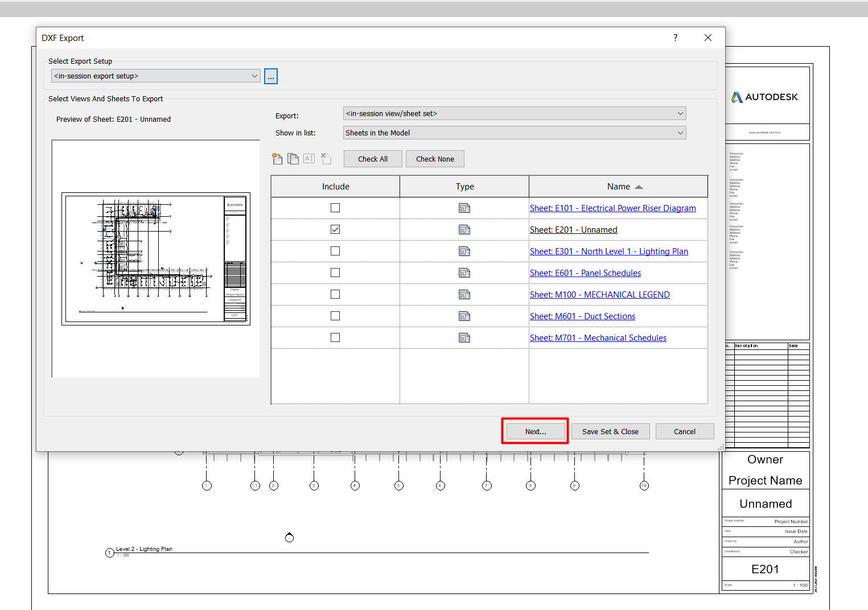Click sheet type icon for M701 row
The image size is (868, 610).
464,338
